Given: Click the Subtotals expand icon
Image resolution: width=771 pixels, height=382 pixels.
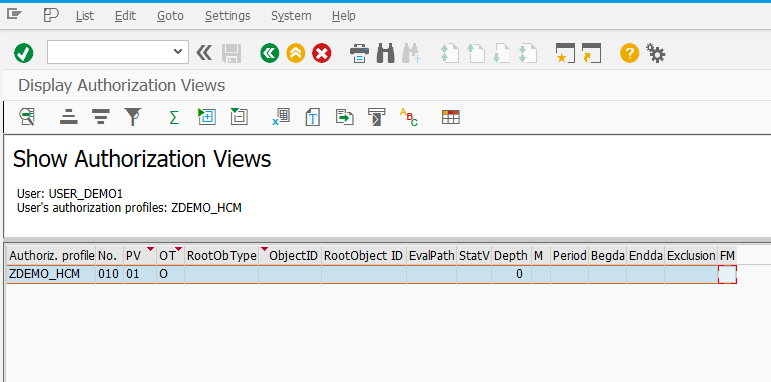Looking at the screenshot, I should coord(207,117).
